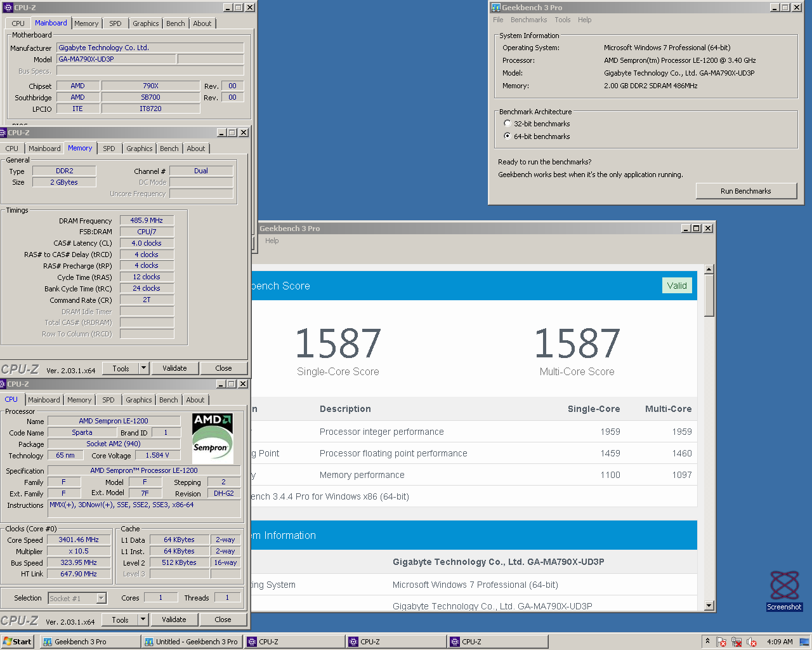Select 64-bit benchmarks radio button
This screenshot has height=650, width=812.
coord(507,136)
